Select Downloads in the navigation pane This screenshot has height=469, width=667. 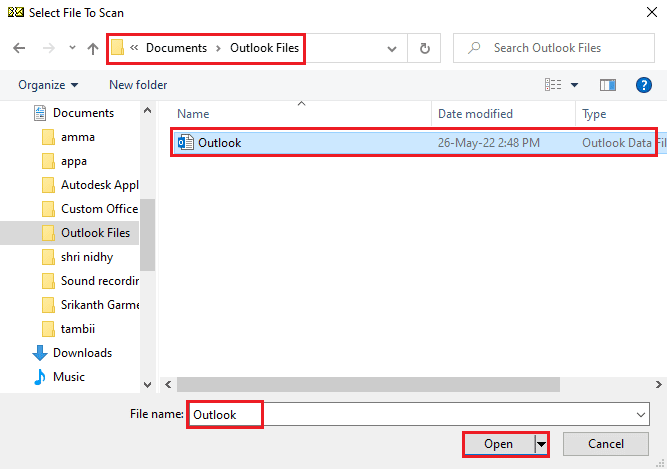pyautogui.click(x=82, y=353)
